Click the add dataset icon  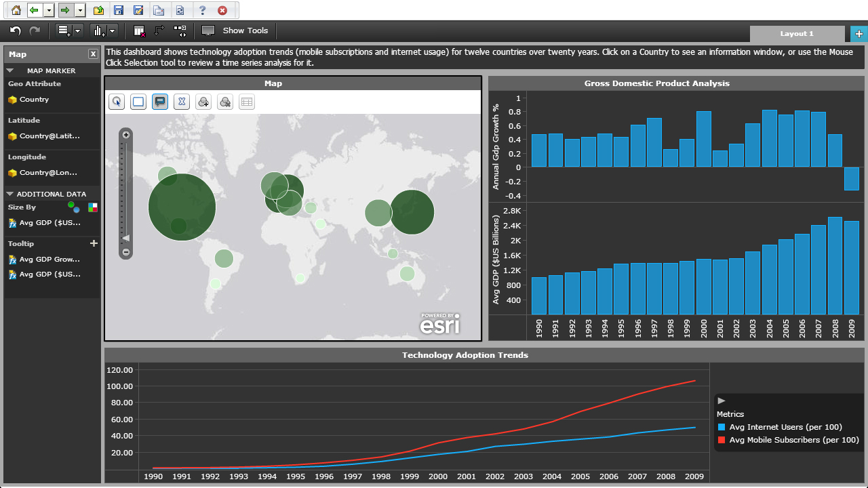64,30
